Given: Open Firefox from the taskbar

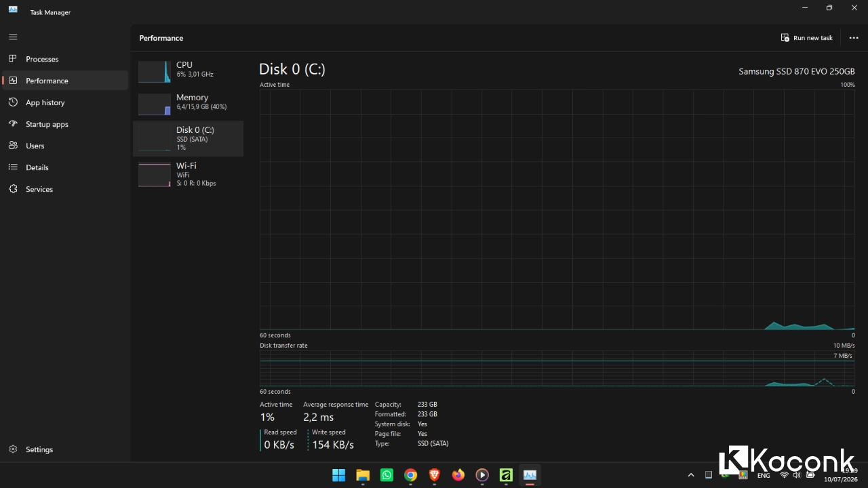Looking at the screenshot, I should [458, 475].
